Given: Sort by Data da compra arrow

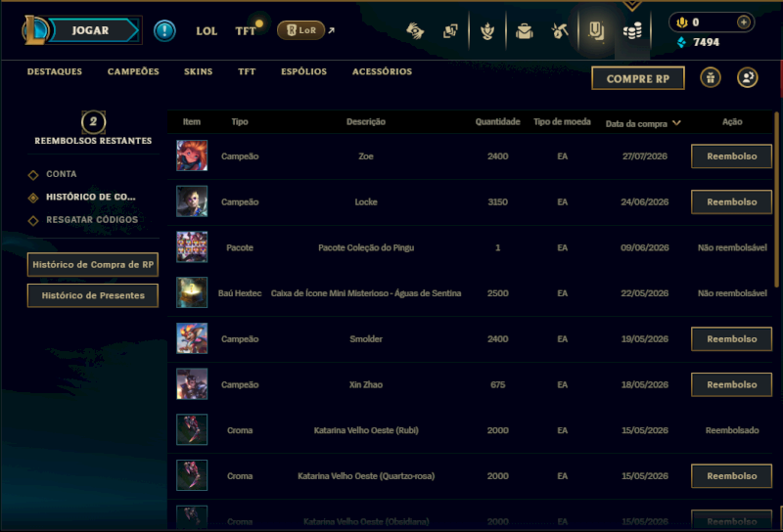Looking at the screenshot, I should tap(676, 123).
